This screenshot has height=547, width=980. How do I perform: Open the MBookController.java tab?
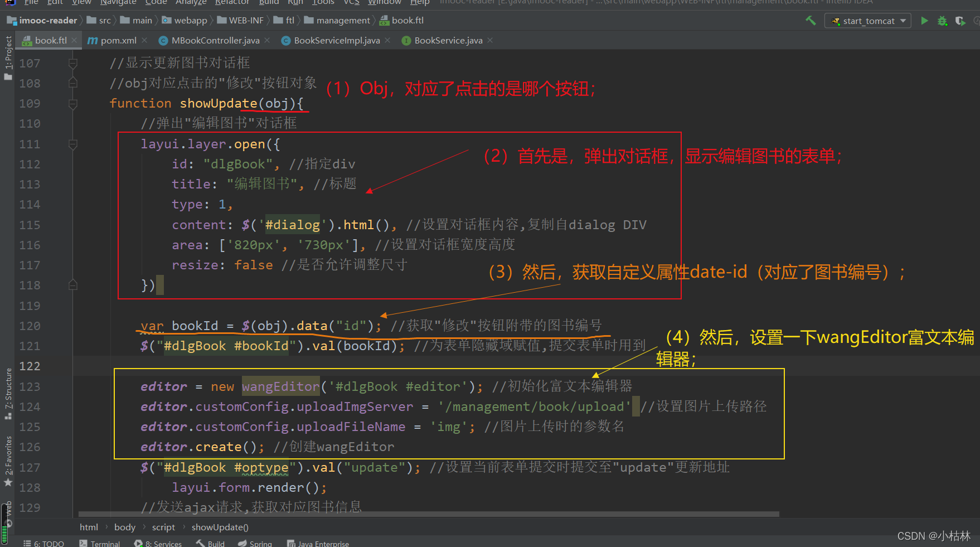[x=215, y=40]
